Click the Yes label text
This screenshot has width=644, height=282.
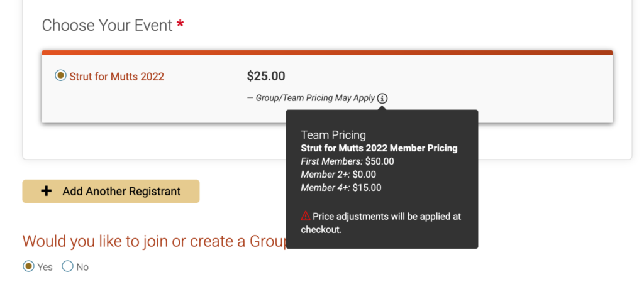coord(45,268)
